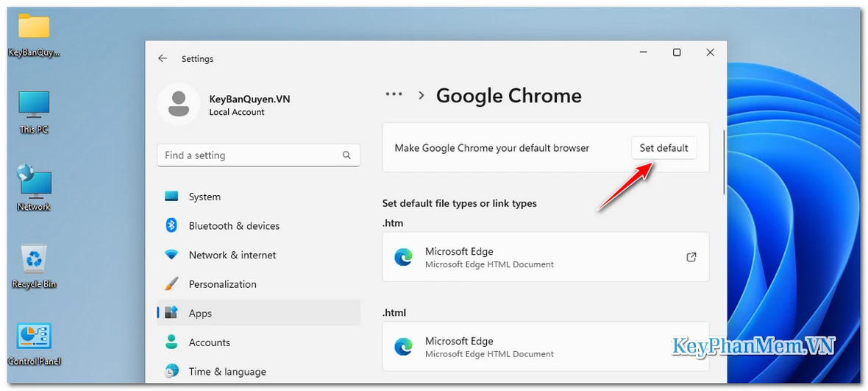
Task: Select the Control Panel desktop icon
Action: point(34,345)
